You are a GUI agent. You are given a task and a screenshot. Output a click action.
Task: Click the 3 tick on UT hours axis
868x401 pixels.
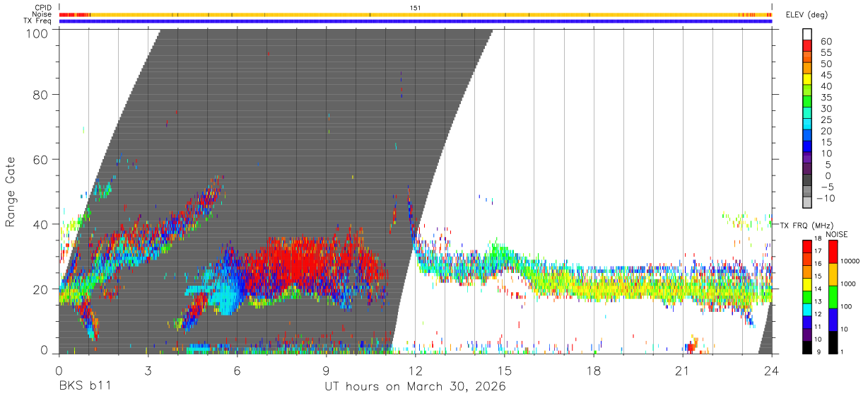pos(148,370)
